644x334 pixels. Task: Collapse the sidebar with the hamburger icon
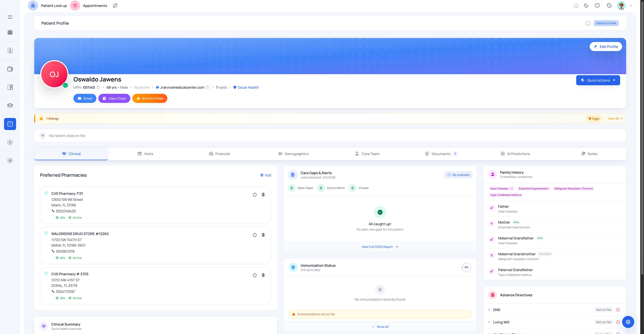tap(10, 17)
